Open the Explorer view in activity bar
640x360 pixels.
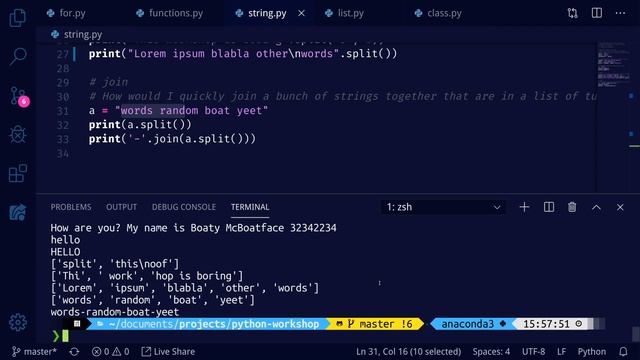coord(18,18)
